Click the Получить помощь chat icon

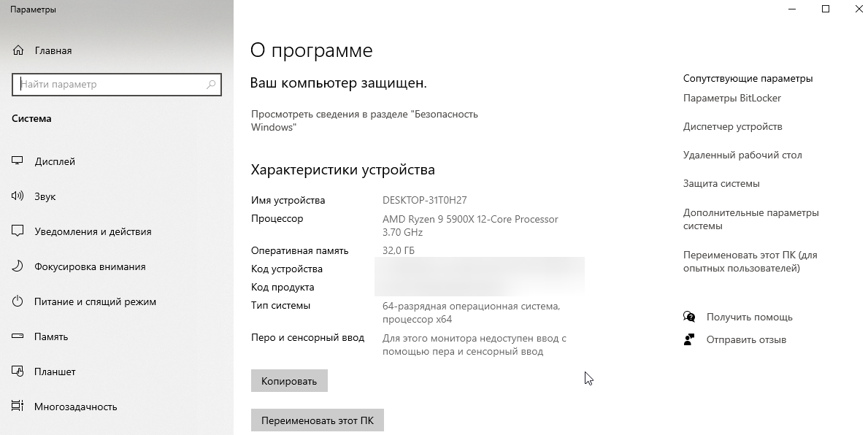click(689, 317)
